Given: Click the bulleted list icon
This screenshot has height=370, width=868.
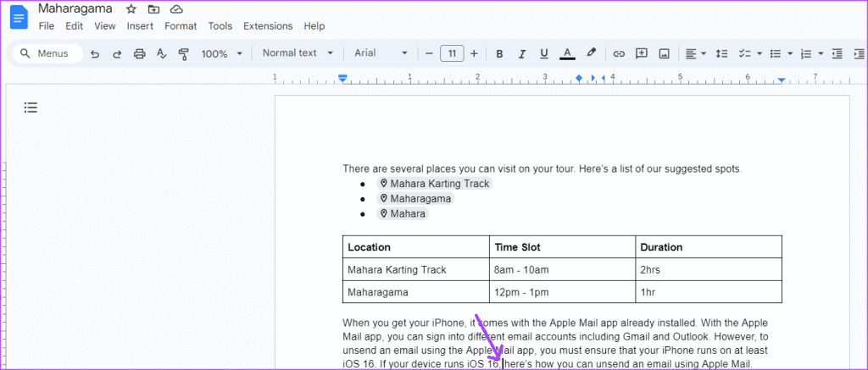Looking at the screenshot, I should [x=776, y=53].
